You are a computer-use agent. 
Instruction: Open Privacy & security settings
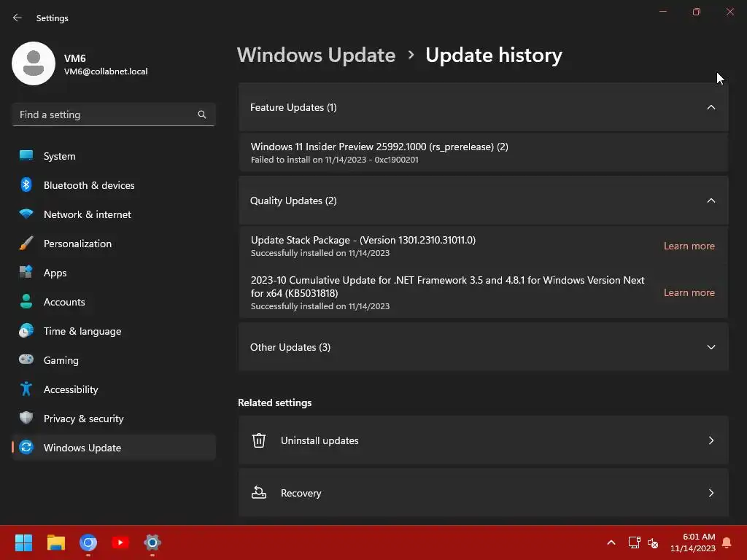pyautogui.click(x=114, y=419)
